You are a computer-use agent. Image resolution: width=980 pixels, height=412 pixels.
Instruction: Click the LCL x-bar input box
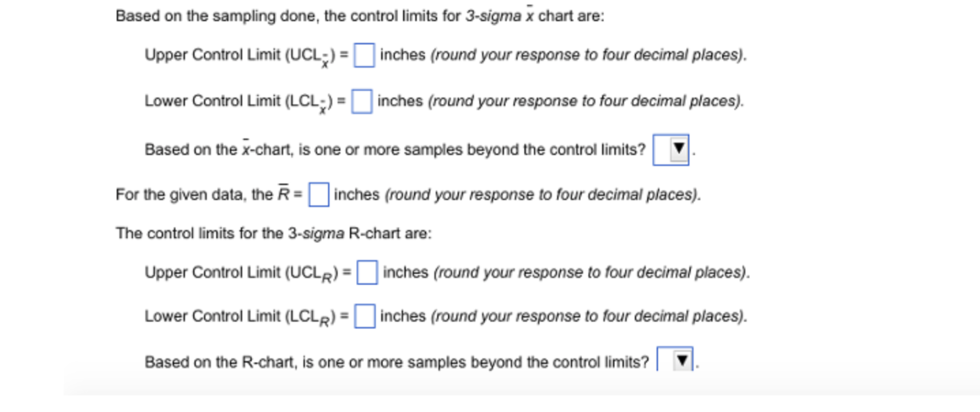(362, 102)
